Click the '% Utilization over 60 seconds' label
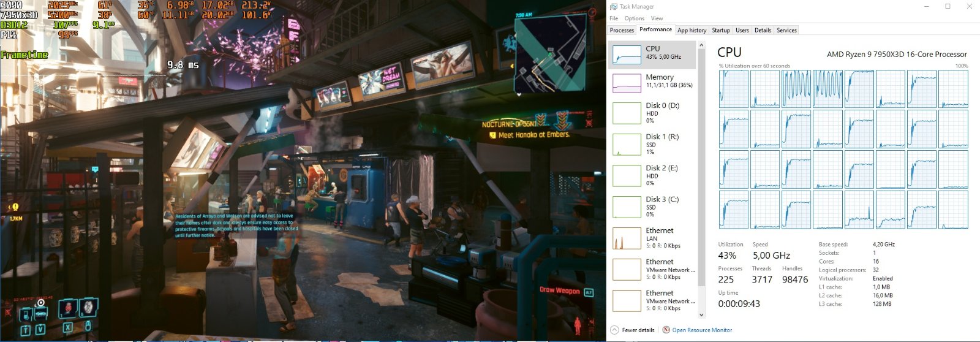Viewport: 980px width, 342px height. point(755,66)
